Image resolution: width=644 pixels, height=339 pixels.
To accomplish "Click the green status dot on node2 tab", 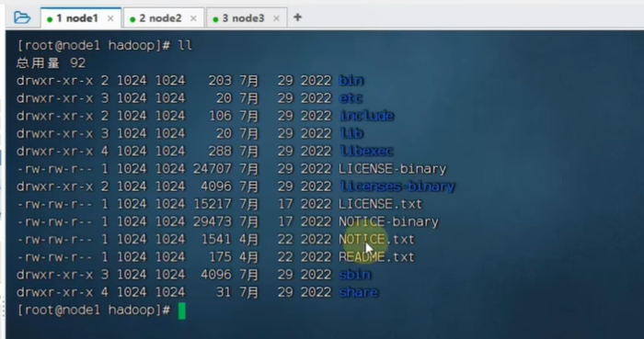I will [x=132, y=19].
